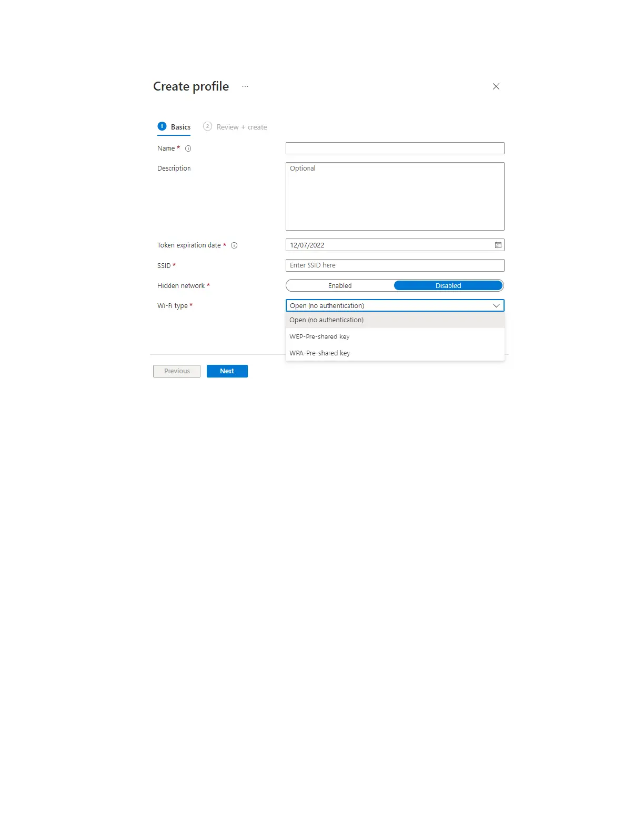This screenshot has height=834, width=644.
Task: Focus the Name input field
Action: 395,148
